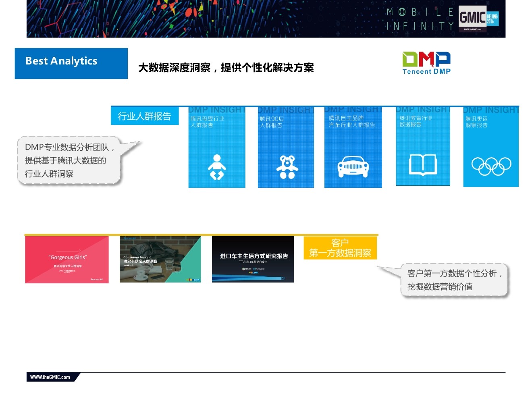
Task: Select the 腾讯奥运洞察报告 card title
Action: coord(476,122)
